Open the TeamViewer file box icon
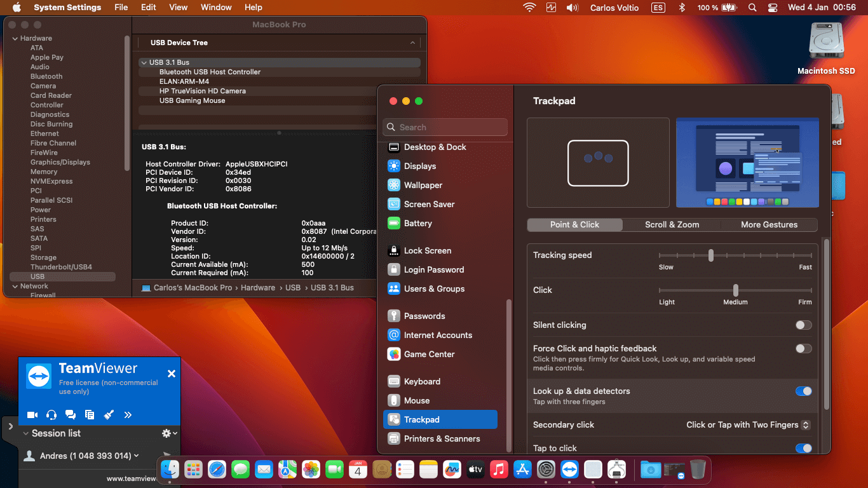Screen dimensions: 868x488 (90, 415)
